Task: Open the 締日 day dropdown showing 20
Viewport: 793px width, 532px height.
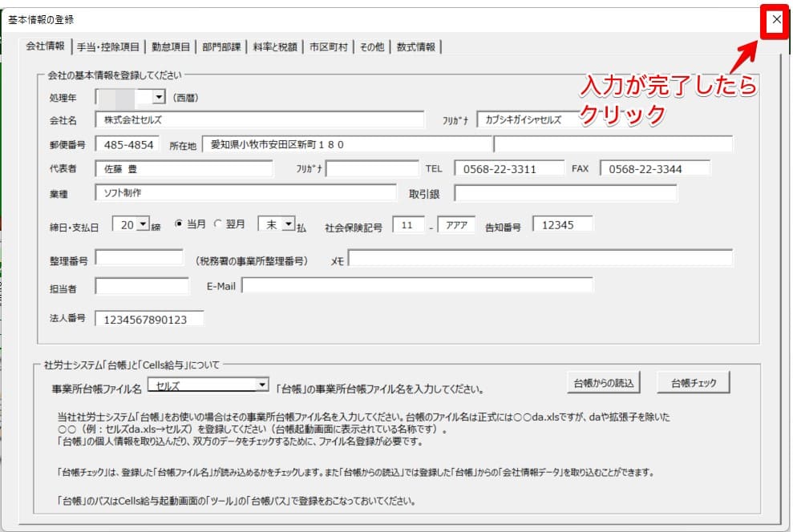Action: pos(144,225)
